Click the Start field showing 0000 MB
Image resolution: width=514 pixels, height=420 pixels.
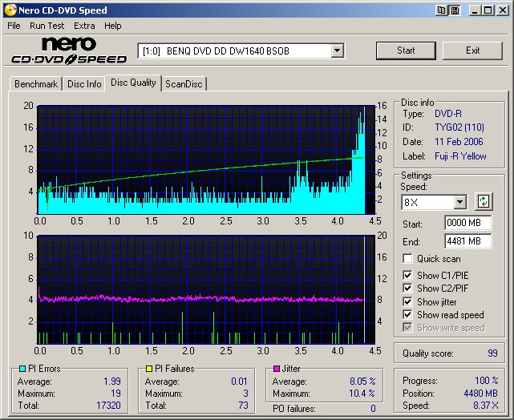467,223
